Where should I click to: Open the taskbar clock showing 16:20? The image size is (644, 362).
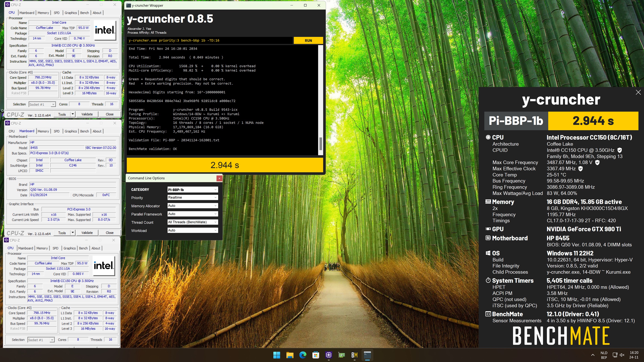[634, 355]
